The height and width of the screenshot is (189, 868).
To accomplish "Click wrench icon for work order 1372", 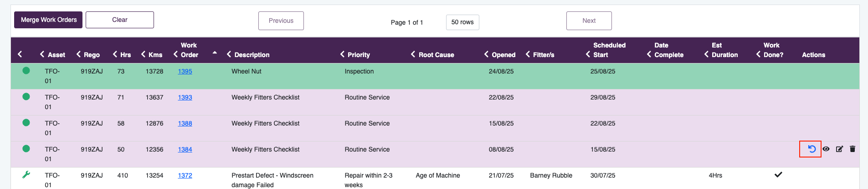I will pos(26,175).
